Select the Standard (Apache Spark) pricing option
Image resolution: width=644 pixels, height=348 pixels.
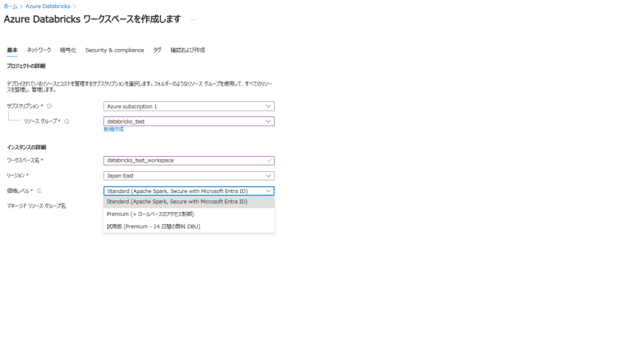177,202
